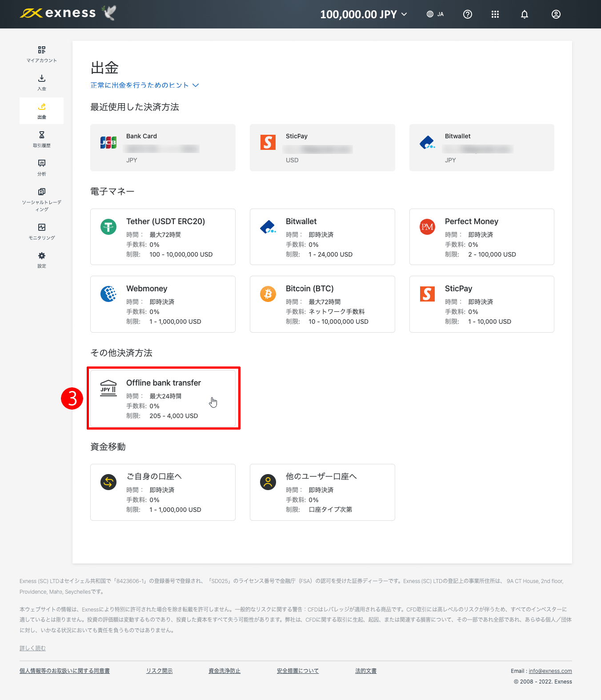Click the SticPay icon in 電子マネー section
Viewport: 601px width, 700px height.
427,294
